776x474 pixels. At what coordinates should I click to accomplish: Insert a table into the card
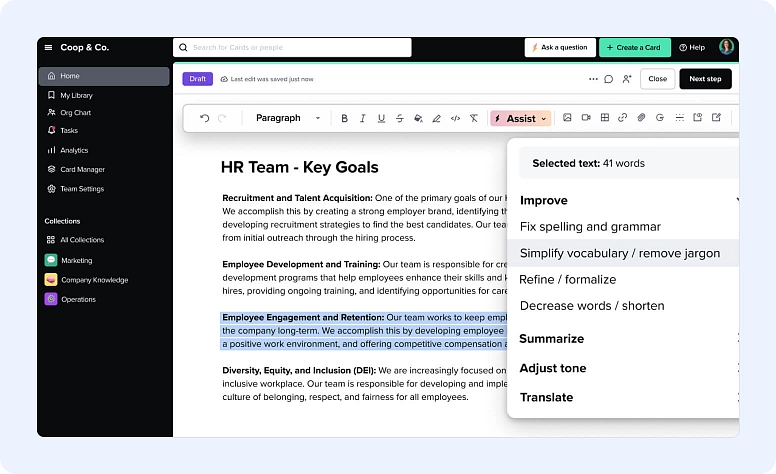tap(604, 118)
